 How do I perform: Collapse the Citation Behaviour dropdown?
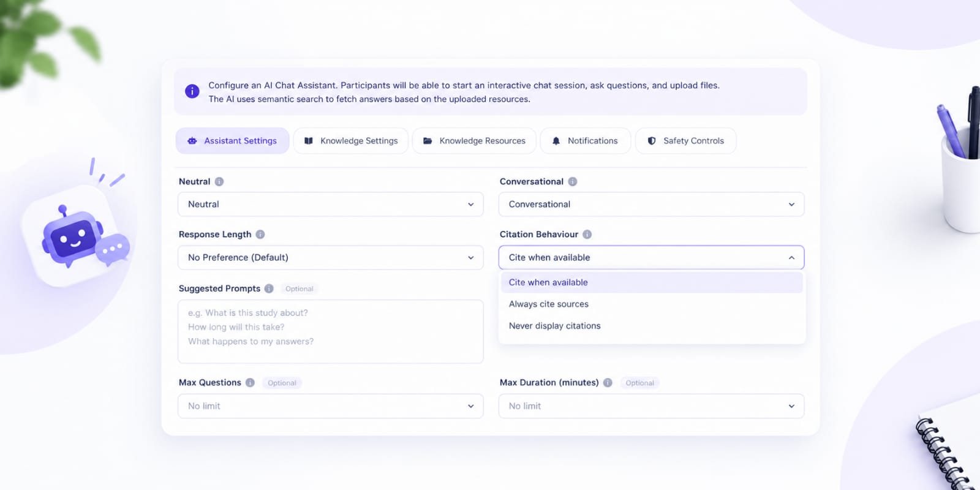tap(651, 258)
